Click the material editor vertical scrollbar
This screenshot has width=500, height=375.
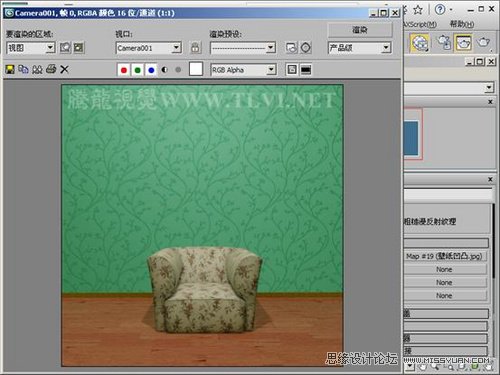pyautogui.click(x=494, y=241)
